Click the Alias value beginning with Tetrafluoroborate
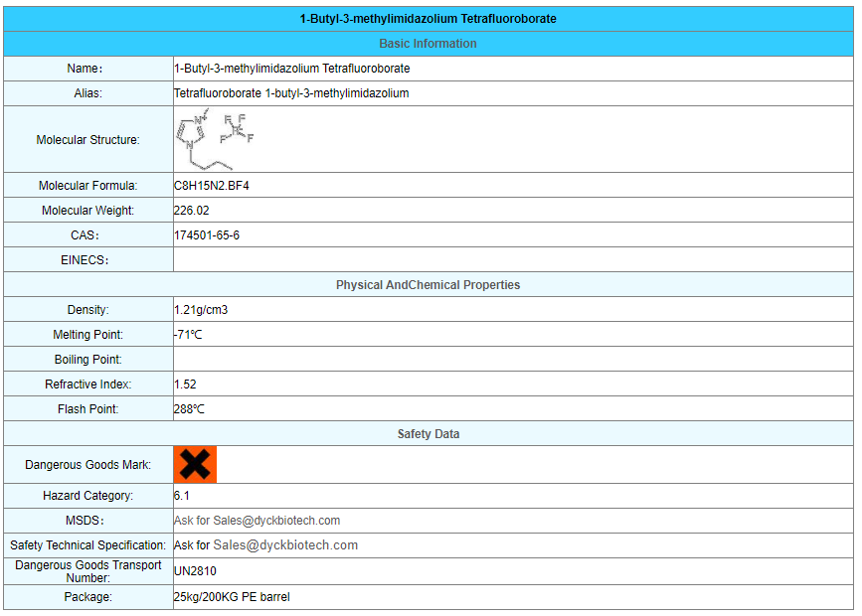 [x=291, y=93]
